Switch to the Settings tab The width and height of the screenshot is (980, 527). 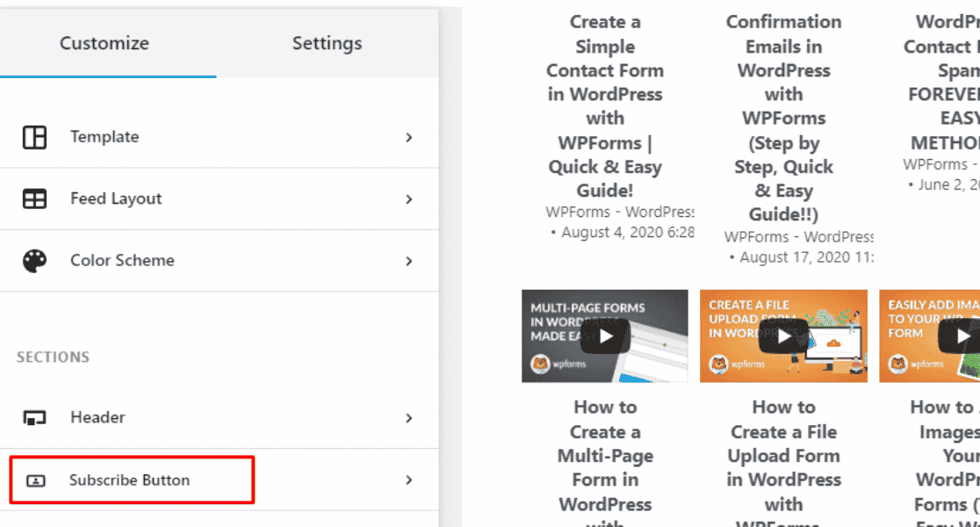pyautogui.click(x=327, y=43)
